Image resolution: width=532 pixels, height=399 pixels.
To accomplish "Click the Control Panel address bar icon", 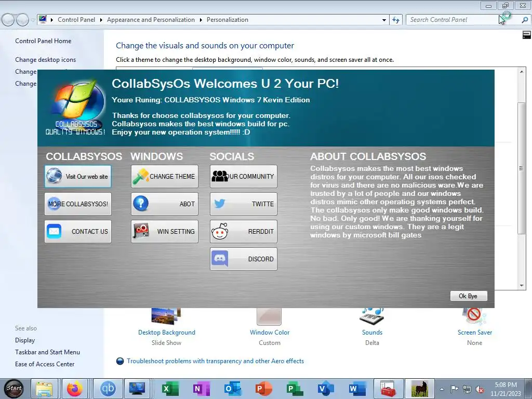I will point(43,19).
